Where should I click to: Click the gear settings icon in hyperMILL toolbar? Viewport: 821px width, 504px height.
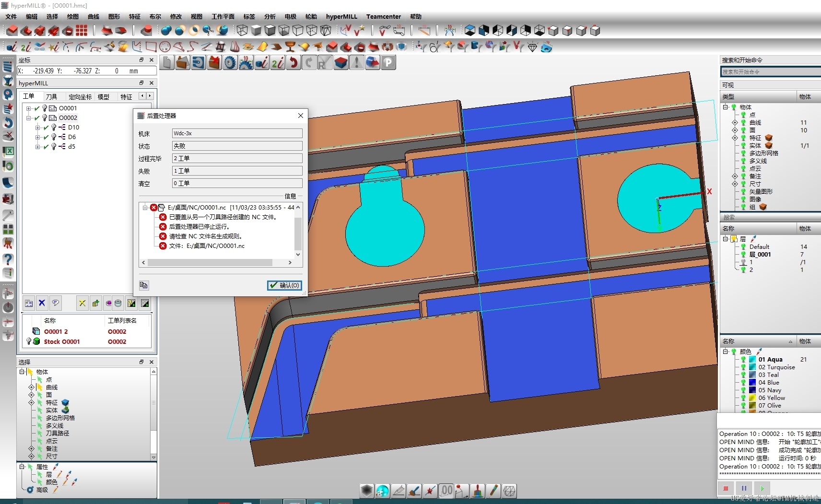(230, 63)
